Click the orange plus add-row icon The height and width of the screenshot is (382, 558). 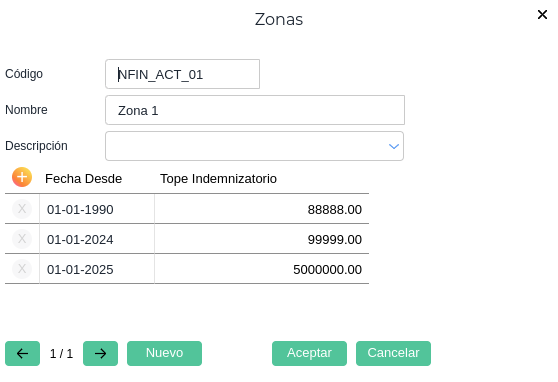click(x=22, y=177)
